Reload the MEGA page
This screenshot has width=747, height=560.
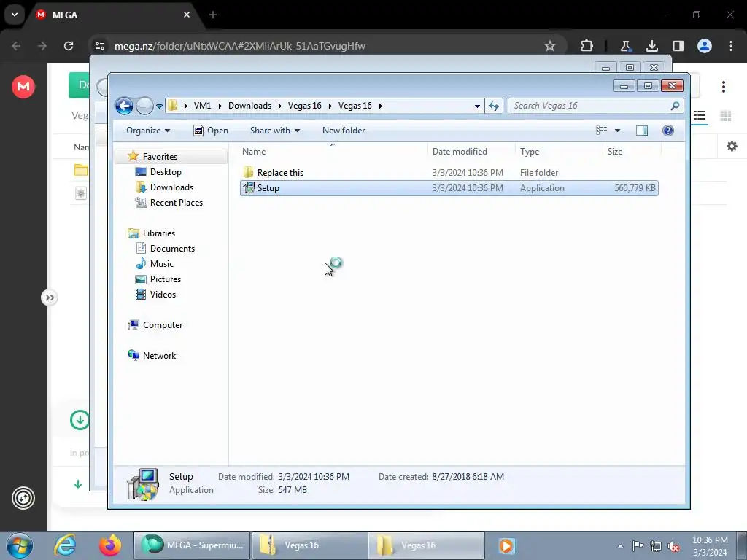pyautogui.click(x=69, y=46)
